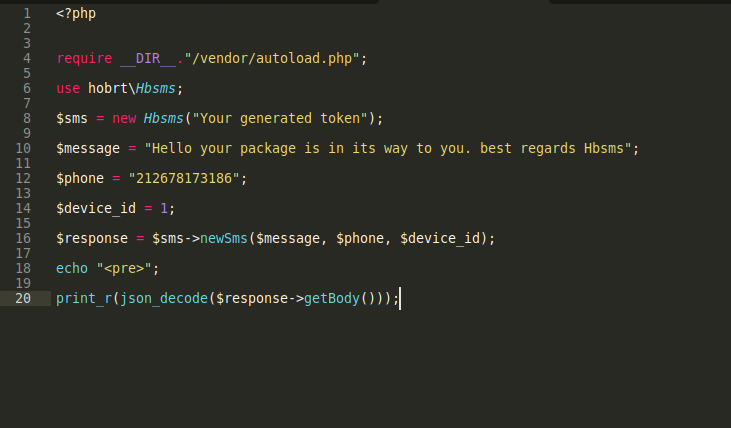Click the require keyword on line 4
731x428 pixels.
pos(84,58)
